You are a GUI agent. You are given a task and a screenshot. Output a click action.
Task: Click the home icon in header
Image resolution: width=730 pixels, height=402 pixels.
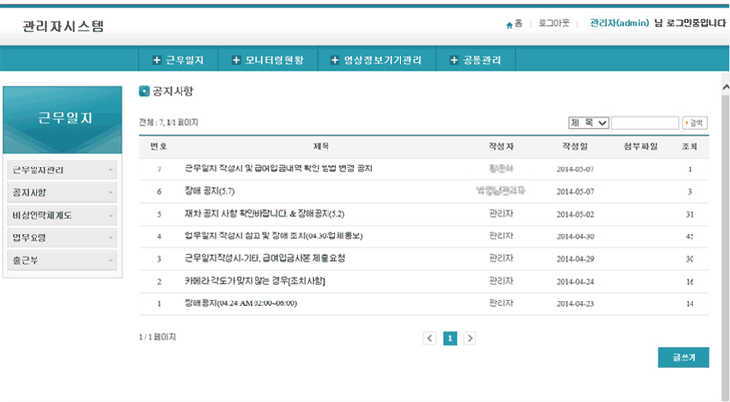(509, 25)
